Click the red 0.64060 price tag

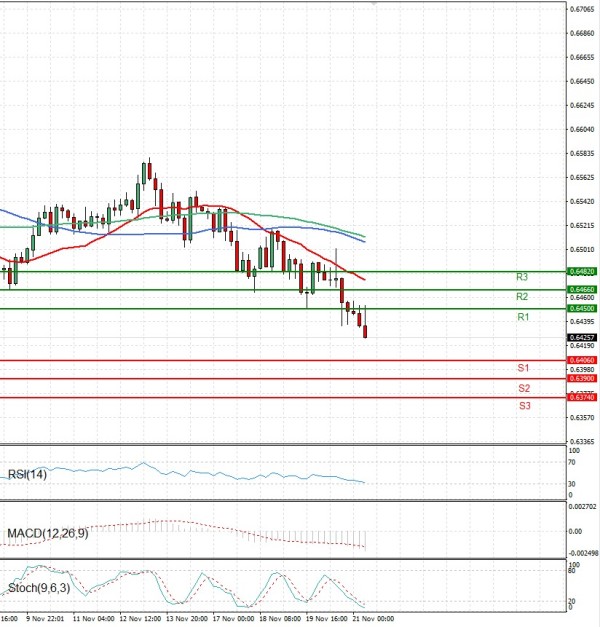[583, 360]
